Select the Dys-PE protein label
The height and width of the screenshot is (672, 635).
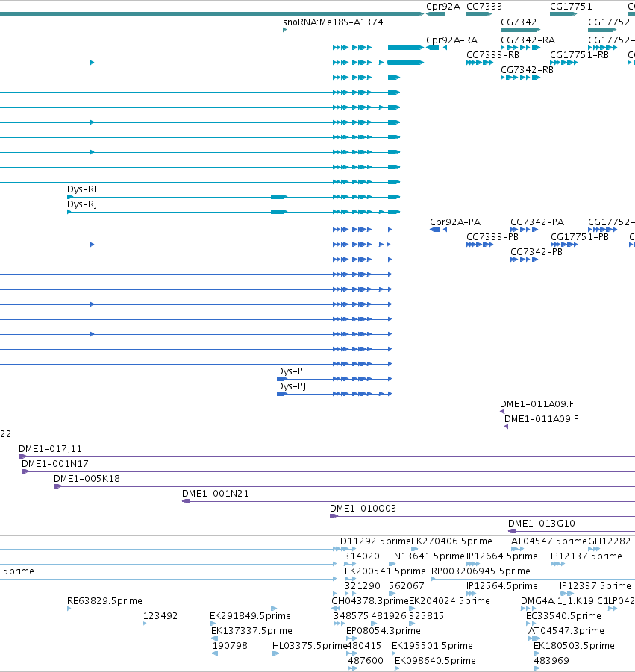(x=293, y=371)
